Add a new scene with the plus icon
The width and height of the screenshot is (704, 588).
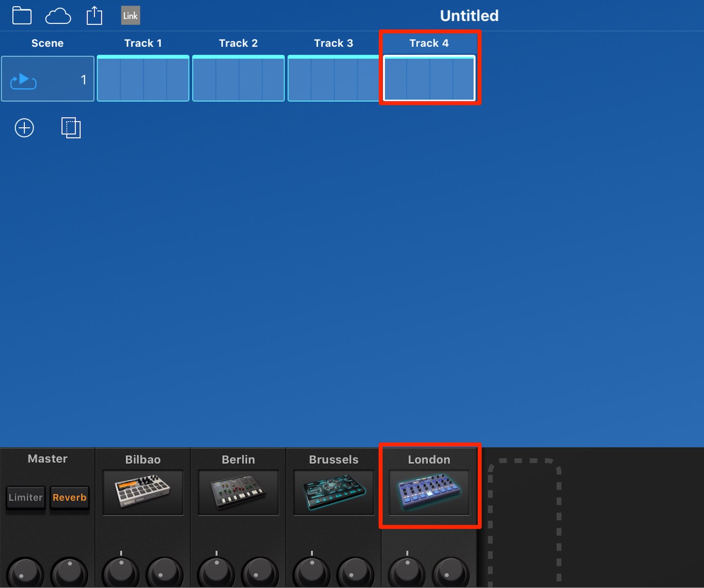pyautogui.click(x=24, y=127)
